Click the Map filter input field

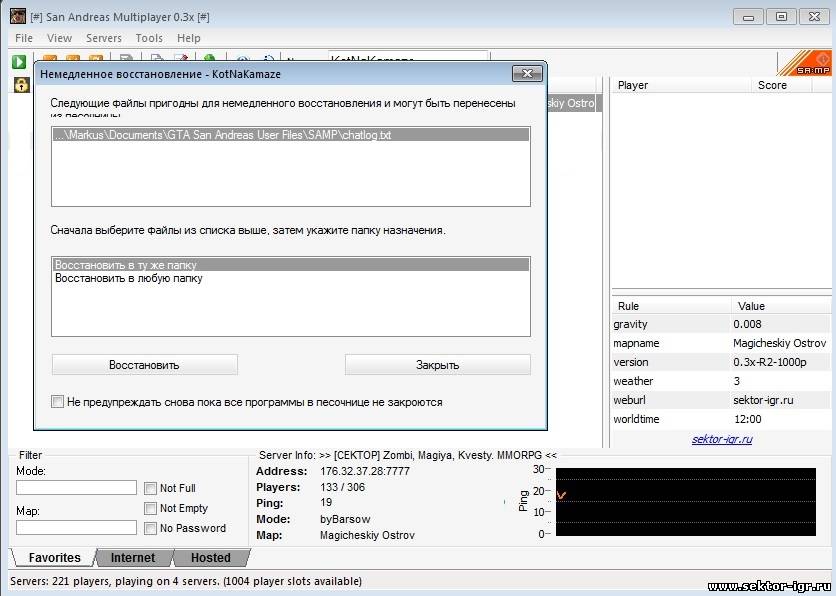tap(76, 527)
